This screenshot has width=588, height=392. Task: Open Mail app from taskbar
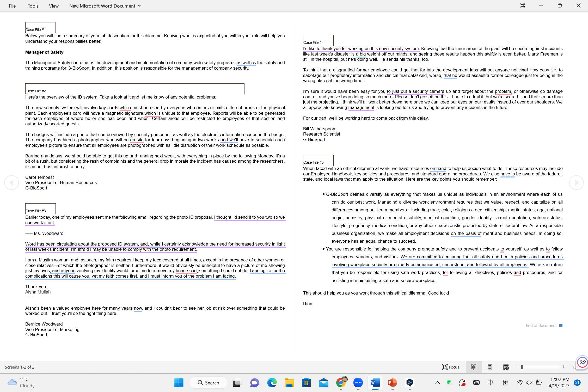coord(323,383)
